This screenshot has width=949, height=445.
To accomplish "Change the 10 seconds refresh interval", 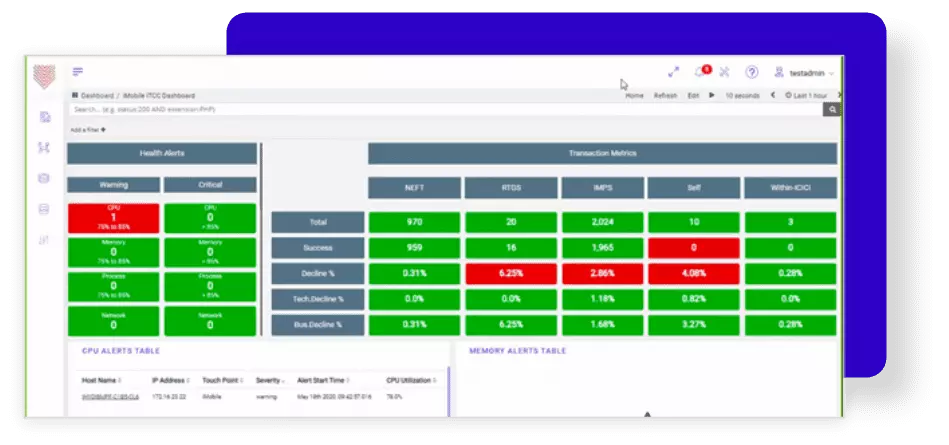I will 742,96.
